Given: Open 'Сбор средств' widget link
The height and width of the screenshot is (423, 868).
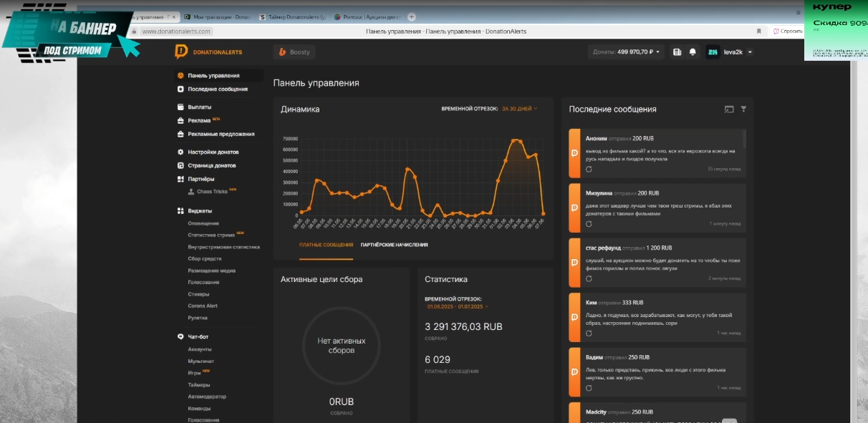Looking at the screenshot, I should point(205,258).
